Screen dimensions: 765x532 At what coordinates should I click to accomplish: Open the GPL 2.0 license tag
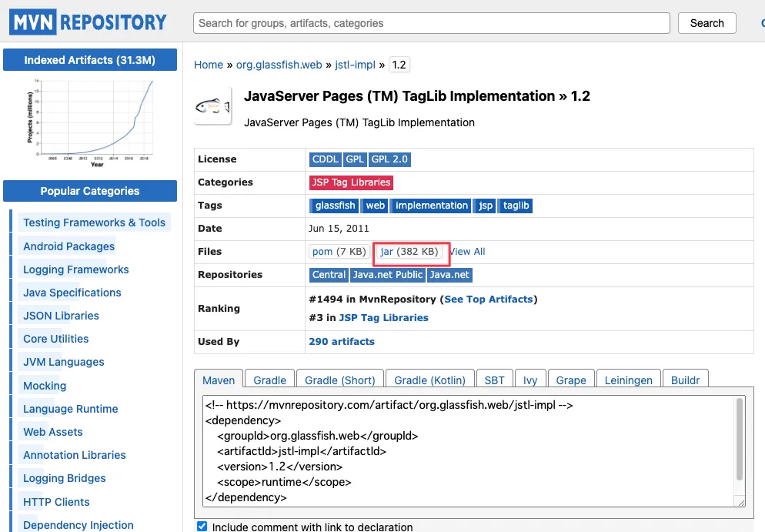coord(389,159)
